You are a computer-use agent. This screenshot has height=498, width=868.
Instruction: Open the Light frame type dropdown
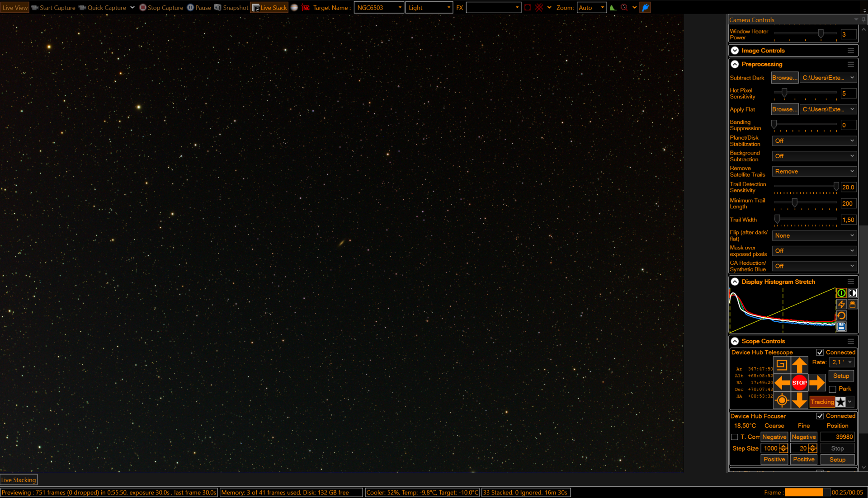pyautogui.click(x=429, y=8)
